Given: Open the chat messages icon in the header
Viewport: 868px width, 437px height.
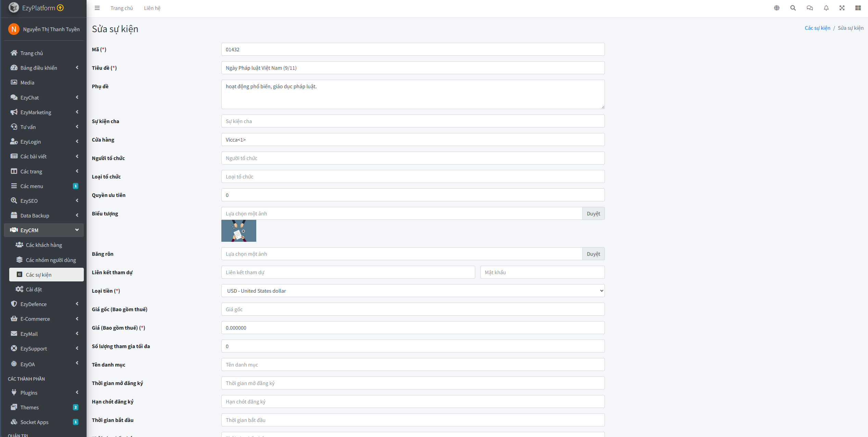Looking at the screenshot, I should [x=809, y=8].
